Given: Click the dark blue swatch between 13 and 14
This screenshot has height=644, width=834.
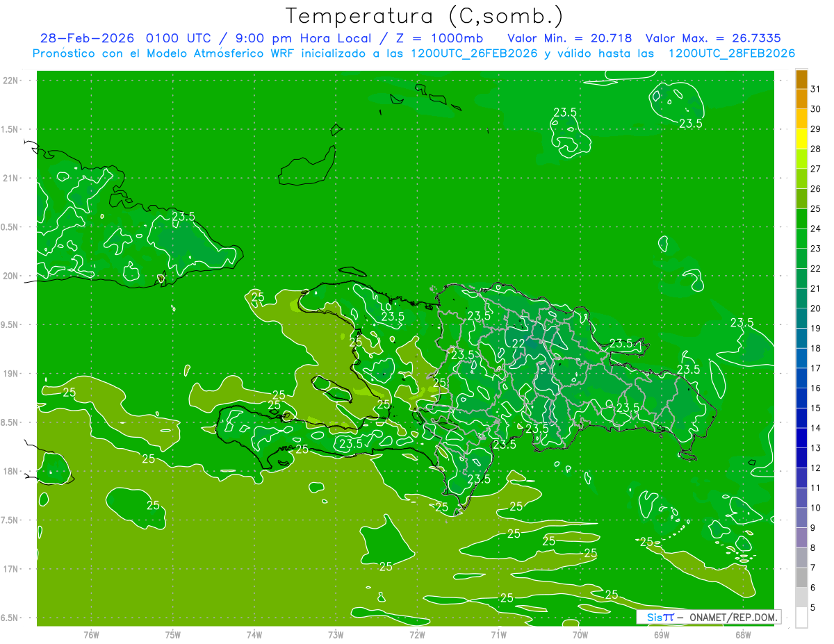Looking at the screenshot, I should [801, 438].
